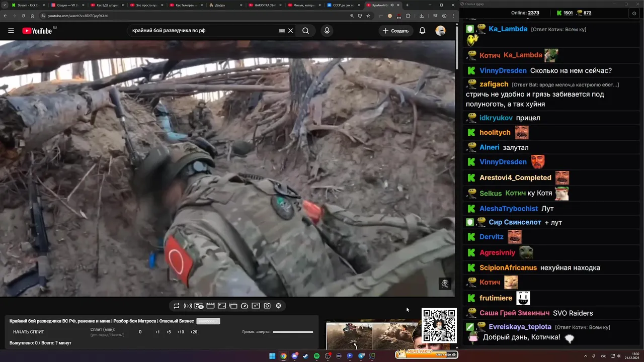Viewport: 644px width, 362px height.
Task: Open the extension settings gear icon
Action: (278, 306)
